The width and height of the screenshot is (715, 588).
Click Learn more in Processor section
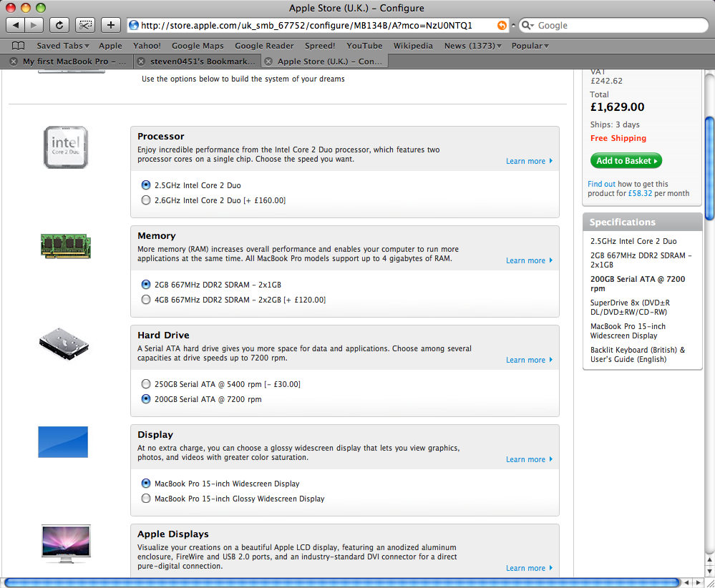coord(529,161)
